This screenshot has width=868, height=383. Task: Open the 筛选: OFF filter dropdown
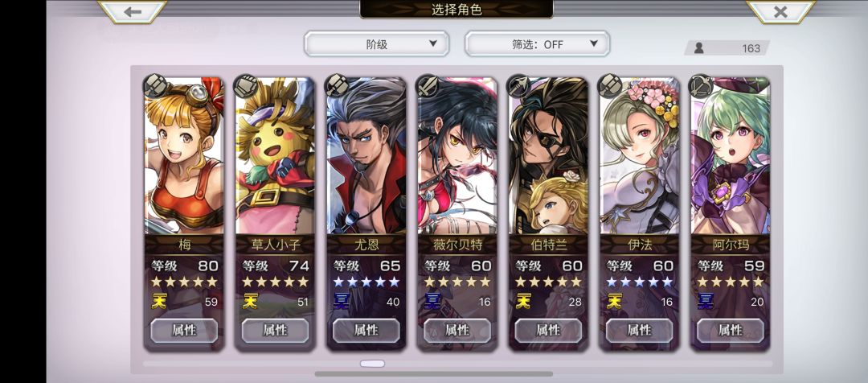537,43
